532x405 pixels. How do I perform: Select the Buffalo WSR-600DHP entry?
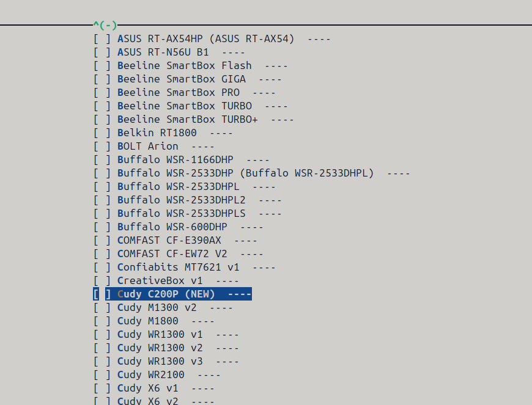[x=178, y=227]
